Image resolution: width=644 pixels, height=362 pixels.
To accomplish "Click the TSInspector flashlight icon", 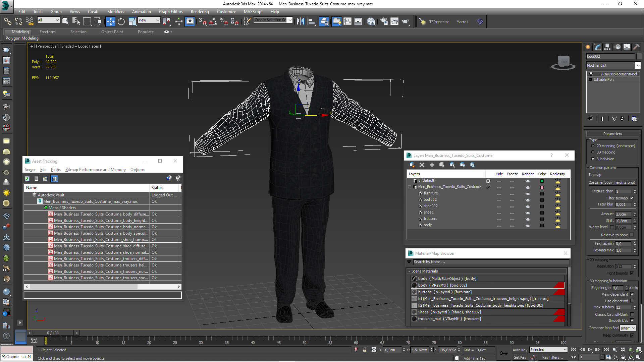I will point(422,21).
